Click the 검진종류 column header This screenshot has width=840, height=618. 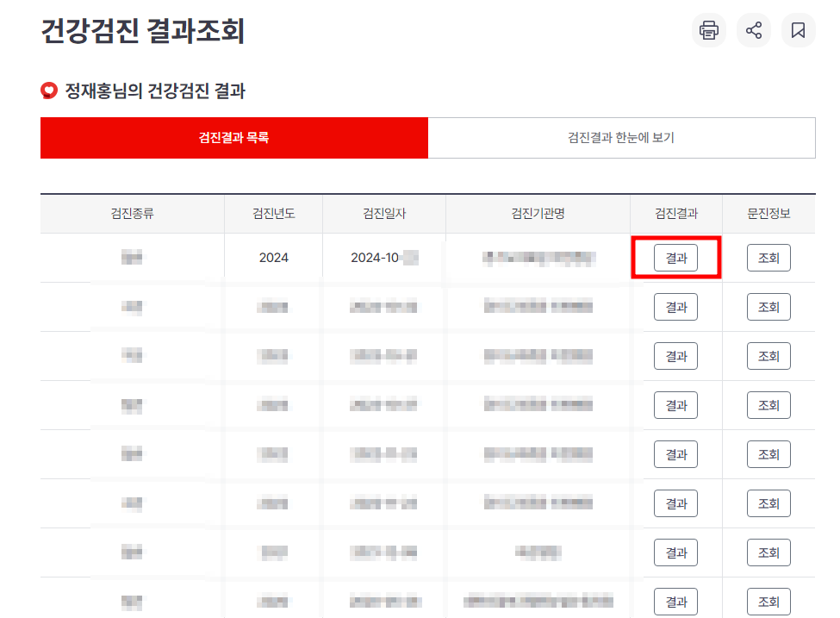(131, 213)
